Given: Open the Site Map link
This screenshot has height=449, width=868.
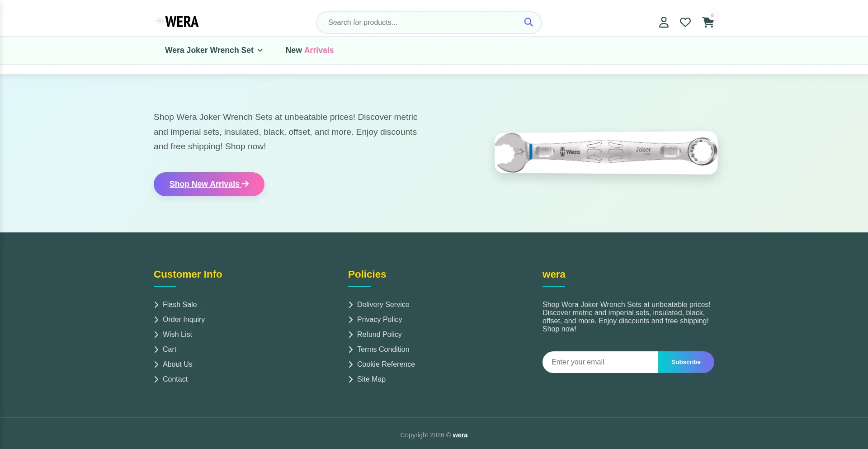Looking at the screenshot, I should click(371, 379).
